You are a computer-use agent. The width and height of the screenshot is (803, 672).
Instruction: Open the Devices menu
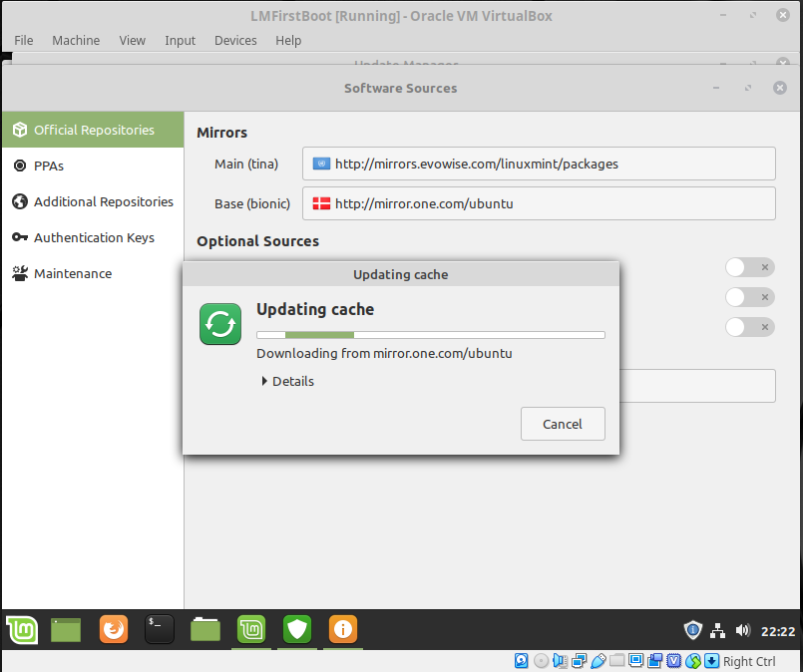[235, 41]
